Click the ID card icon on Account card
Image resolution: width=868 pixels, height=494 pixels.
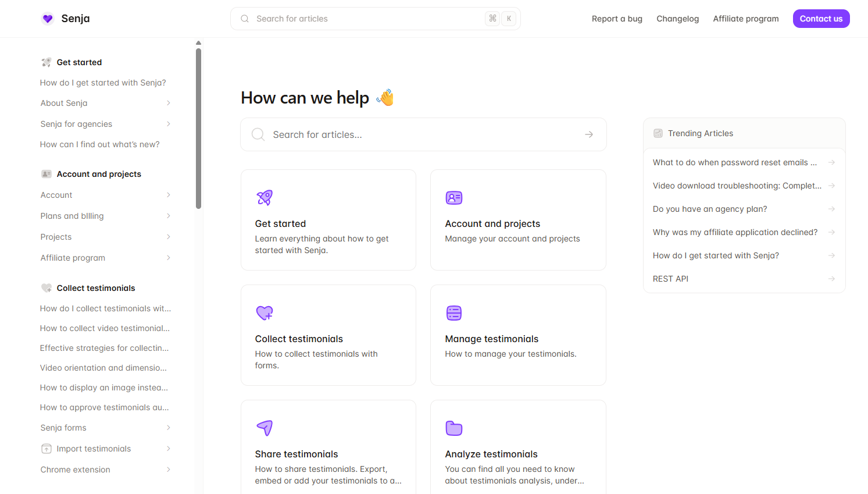pyautogui.click(x=454, y=198)
